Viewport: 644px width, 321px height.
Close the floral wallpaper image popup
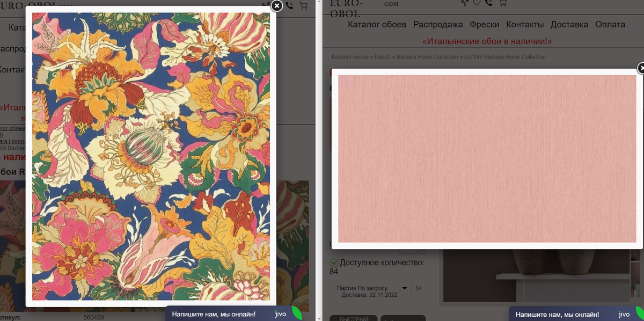(x=276, y=6)
